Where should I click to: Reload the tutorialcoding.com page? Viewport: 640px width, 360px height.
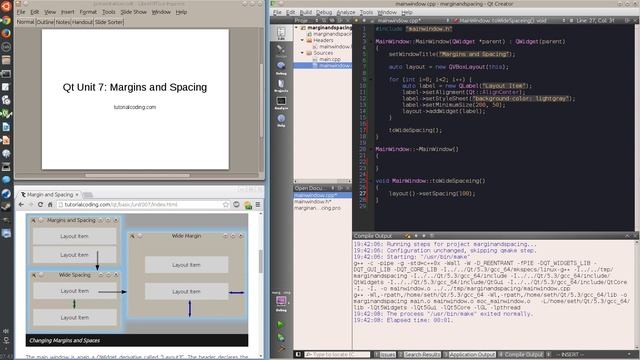(40, 204)
